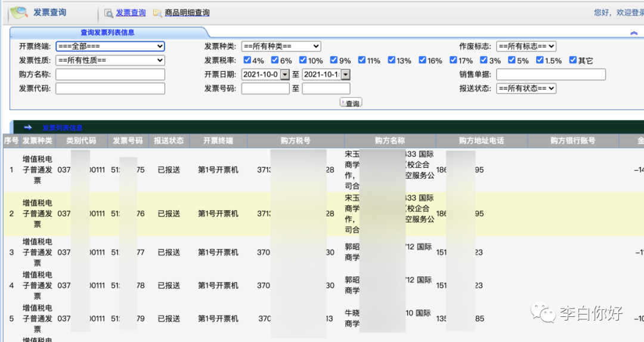Screen dimensions: 644x342
Task: Uncheck the 4% tax rate checkbox
Action: (247, 60)
